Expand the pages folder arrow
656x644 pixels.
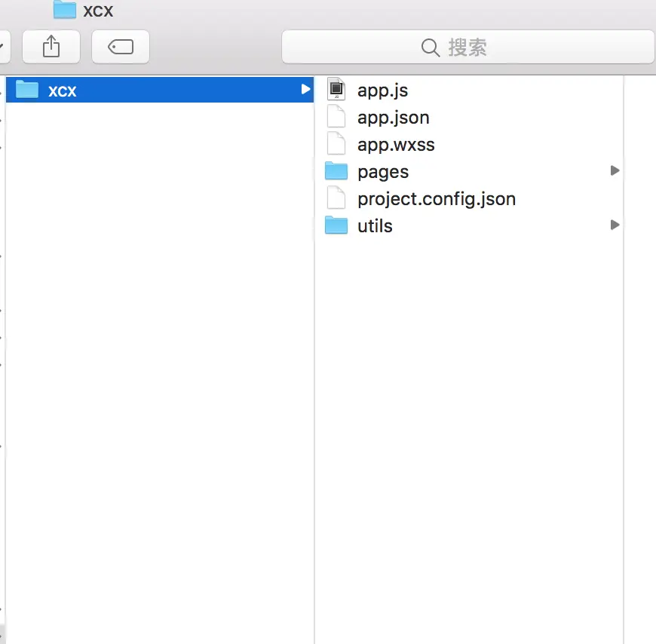pyautogui.click(x=615, y=170)
